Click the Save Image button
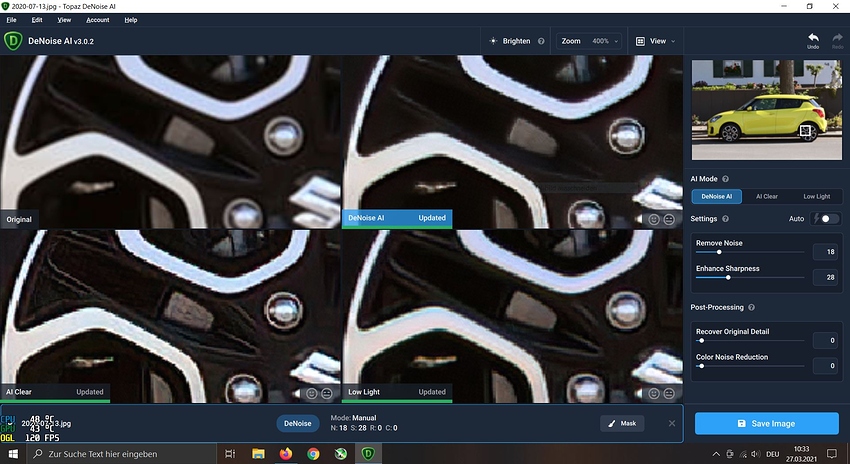The width and height of the screenshot is (850, 464). [766, 423]
